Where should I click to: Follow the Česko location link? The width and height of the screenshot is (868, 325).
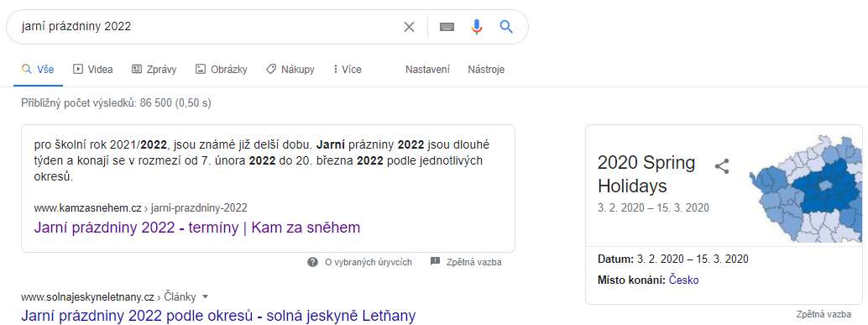[683, 280]
